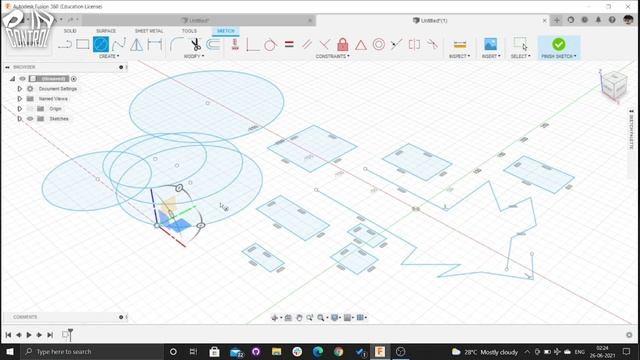Apply the Equal constraint
The image size is (640, 360).
(289, 44)
